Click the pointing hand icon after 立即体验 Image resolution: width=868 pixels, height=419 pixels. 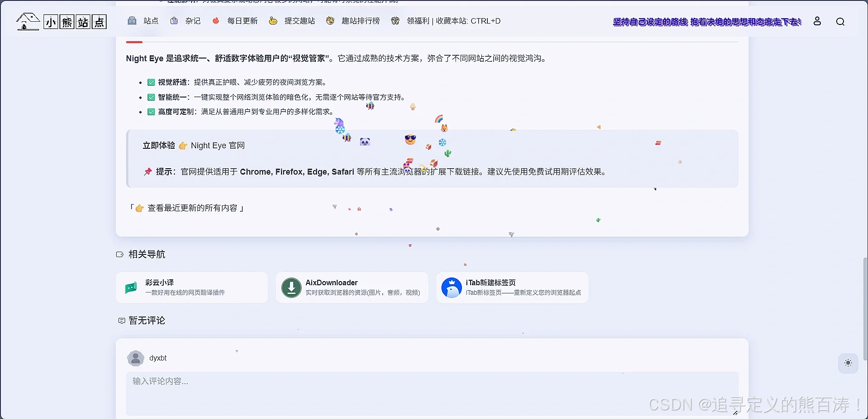pos(183,146)
